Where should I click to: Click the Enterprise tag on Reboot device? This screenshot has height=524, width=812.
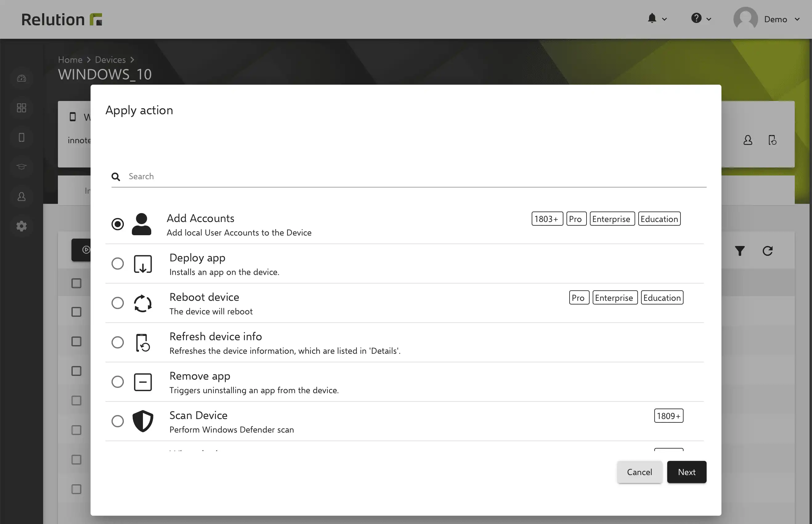point(615,298)
